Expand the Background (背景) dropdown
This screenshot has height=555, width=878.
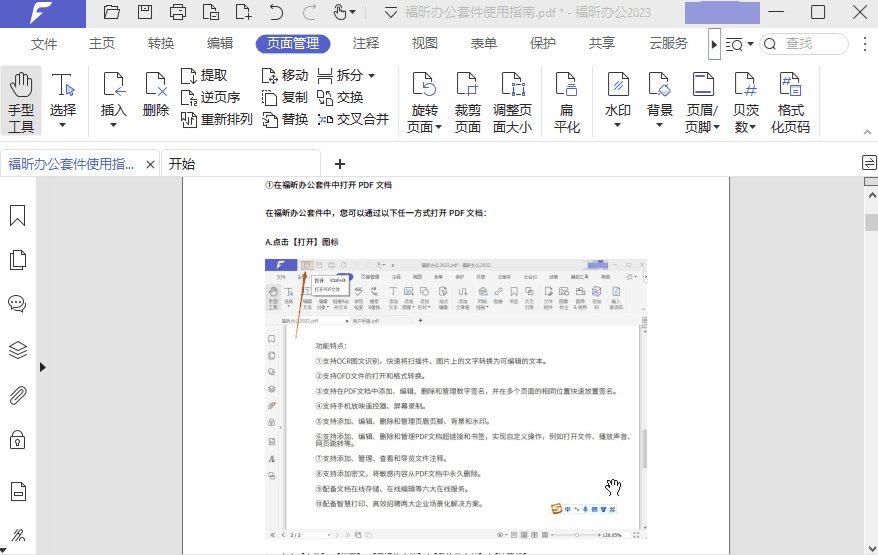[659, 125]
